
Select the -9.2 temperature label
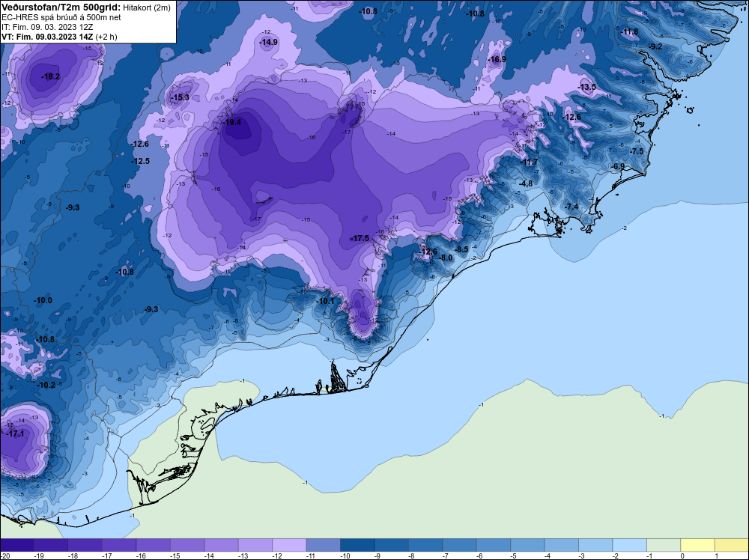(656, 46)
